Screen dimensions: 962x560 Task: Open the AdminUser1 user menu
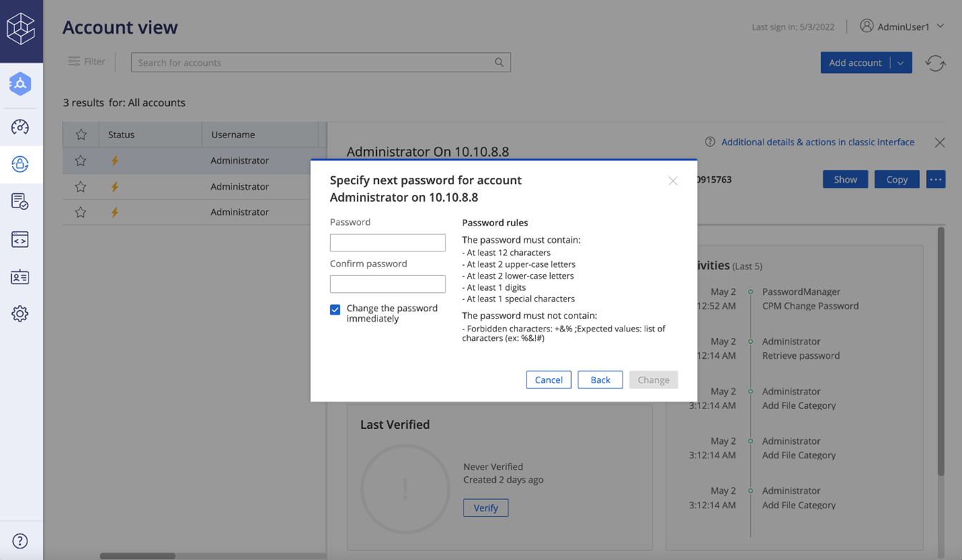(903, 26)
